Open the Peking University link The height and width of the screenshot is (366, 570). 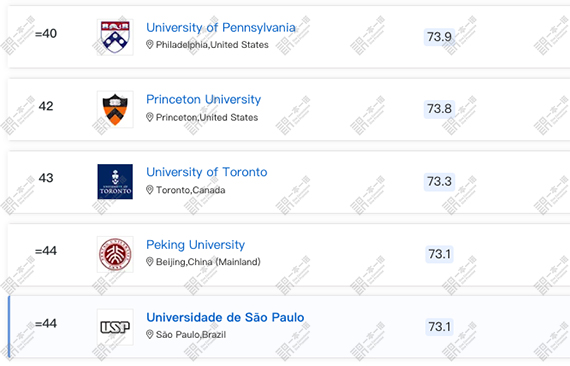(x=196, y=245)
